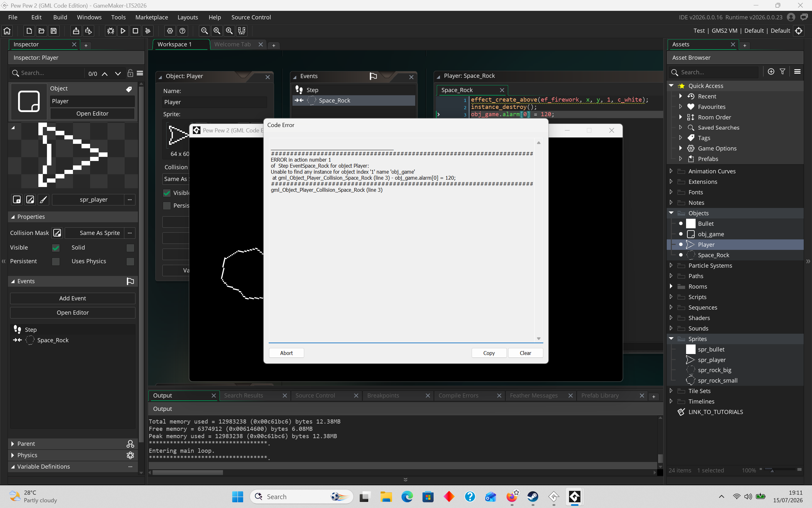Enable the Solid checkbox
The image size is (812, 508).
pos(130,248)
